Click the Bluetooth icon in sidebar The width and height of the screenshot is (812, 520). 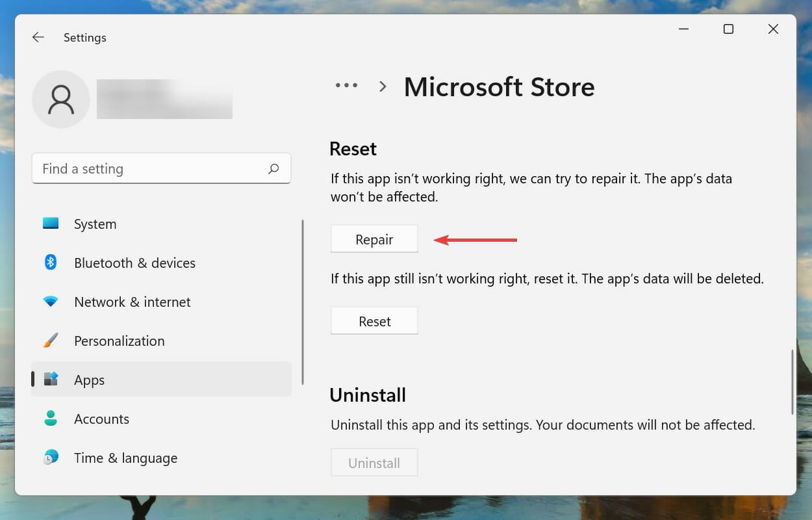point(51,263)
